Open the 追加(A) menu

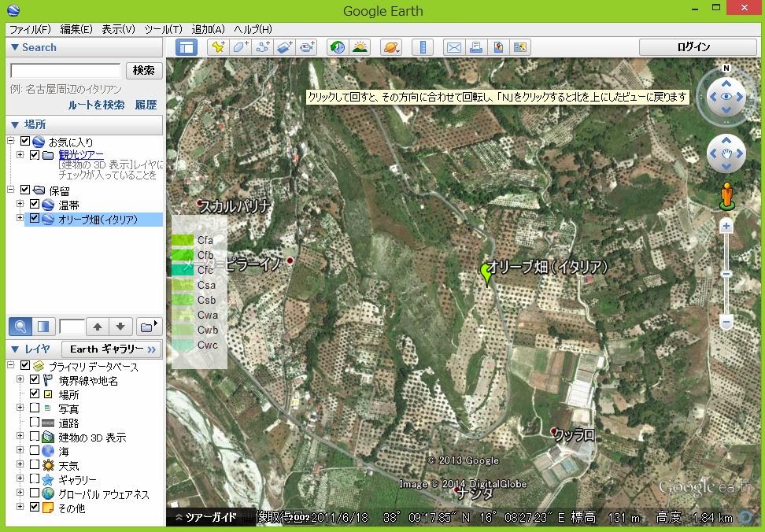coord(209,29)
